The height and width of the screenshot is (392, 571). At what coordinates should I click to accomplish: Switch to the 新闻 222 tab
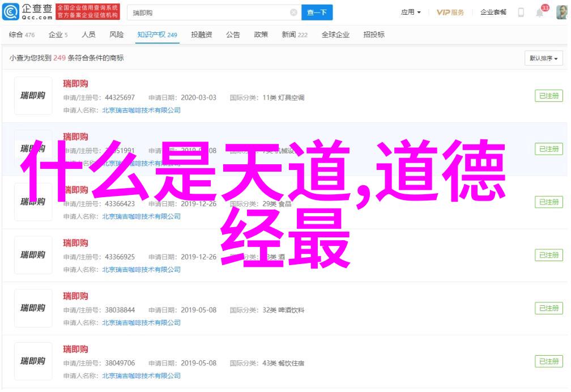point(294,35)
